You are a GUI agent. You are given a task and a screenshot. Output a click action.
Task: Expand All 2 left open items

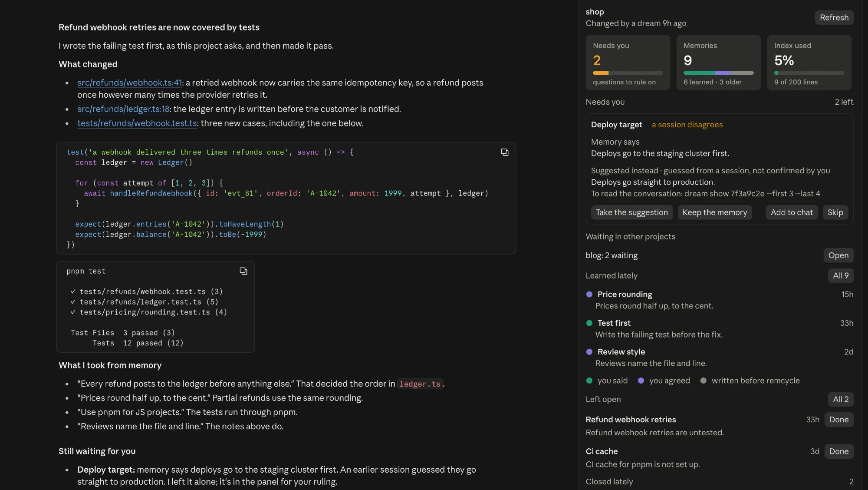840,399
